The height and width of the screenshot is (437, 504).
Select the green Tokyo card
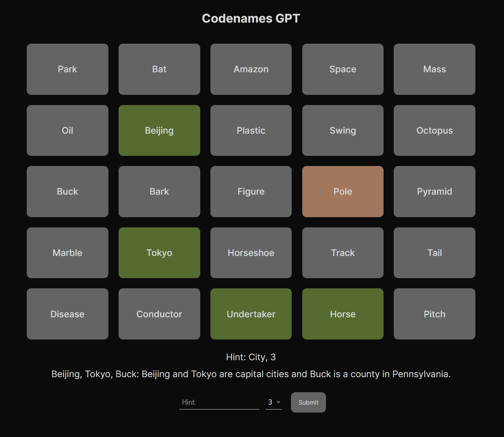point(159,253)
